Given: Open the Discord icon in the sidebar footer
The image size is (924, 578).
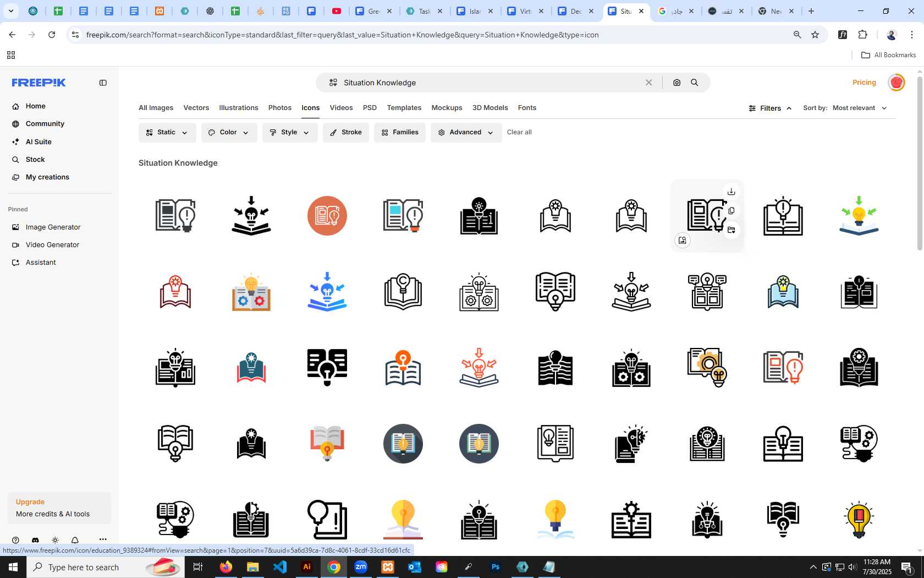Looking at the screenshot, I should pos(35,540).
